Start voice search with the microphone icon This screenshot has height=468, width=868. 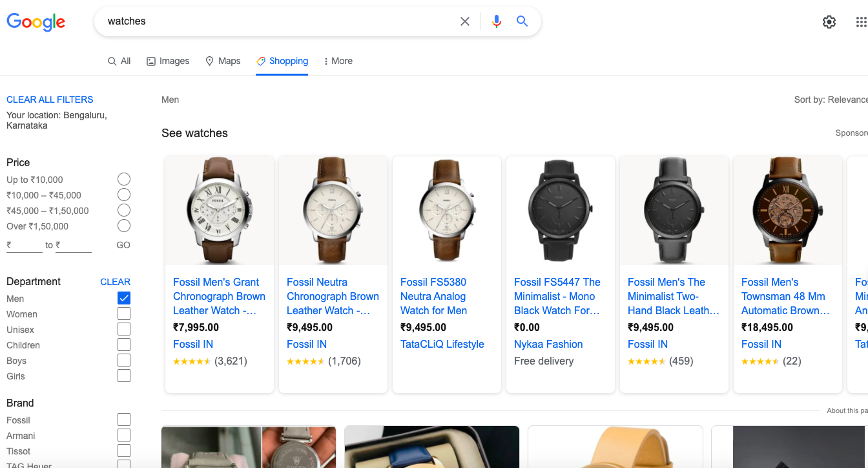(x=496, y=21)
